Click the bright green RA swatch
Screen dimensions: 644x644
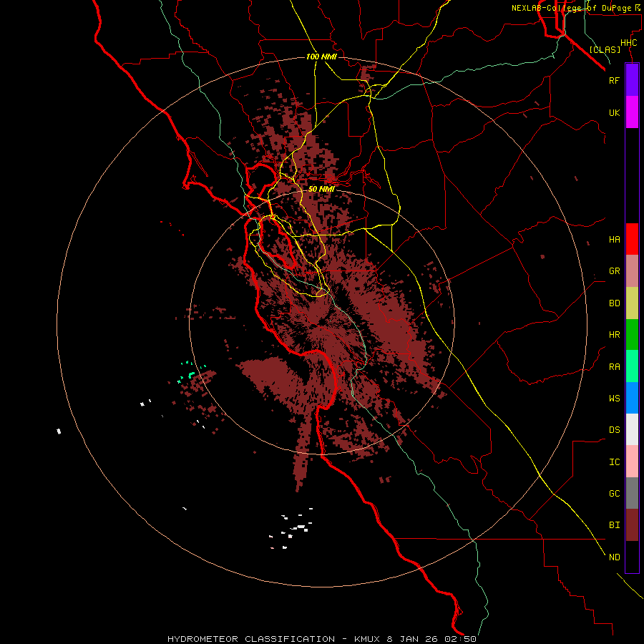point(632,366)
